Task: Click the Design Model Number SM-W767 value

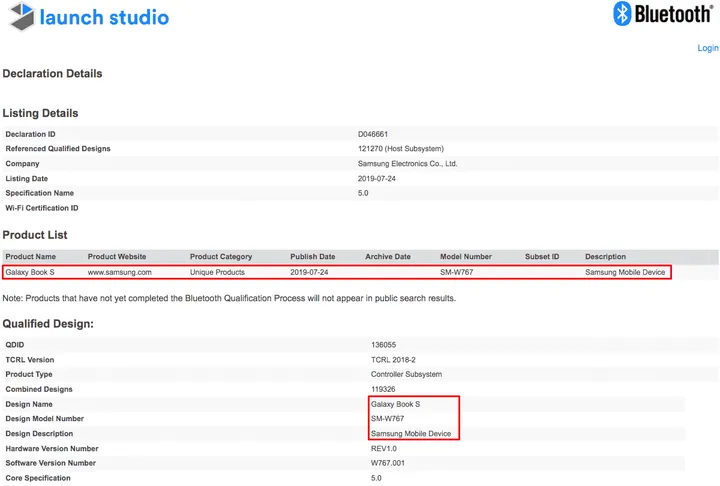Action: tap(390, 419)
